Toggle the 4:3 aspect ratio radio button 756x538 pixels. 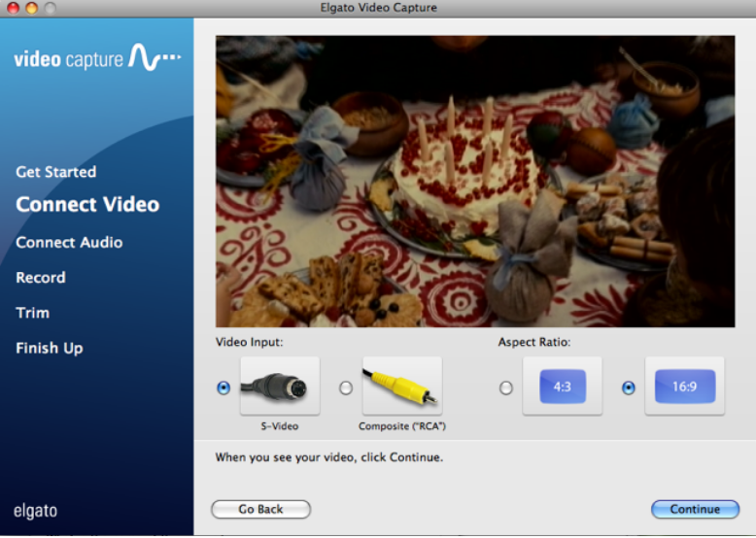pos(505,387)
